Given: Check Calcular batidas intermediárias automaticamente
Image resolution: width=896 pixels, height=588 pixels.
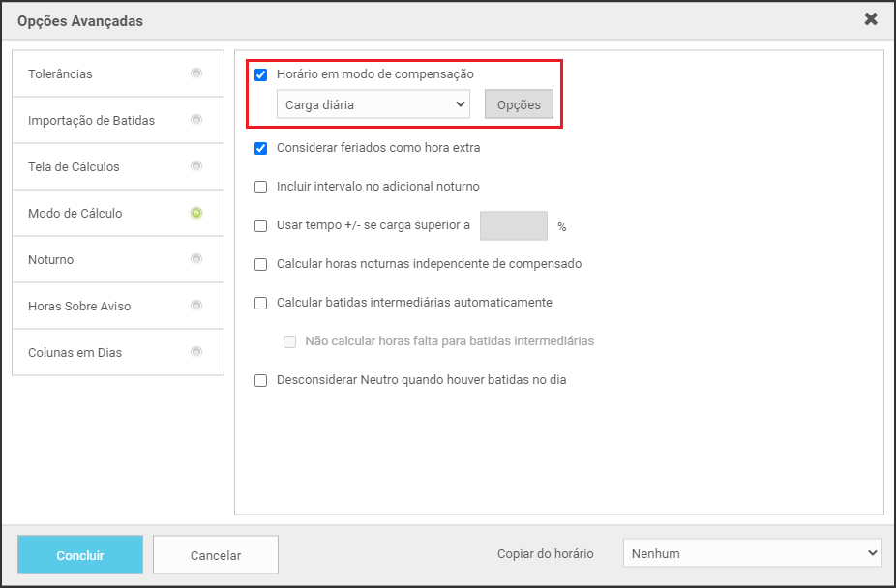Looking at the screenshot, I should click(x=260, y=303).
